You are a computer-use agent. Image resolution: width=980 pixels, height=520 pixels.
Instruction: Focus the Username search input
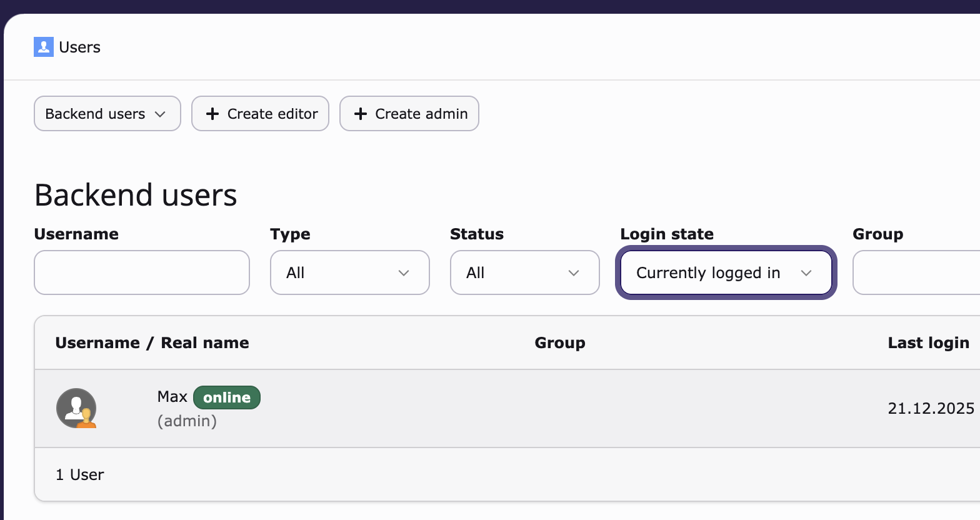tap(142, 272)
